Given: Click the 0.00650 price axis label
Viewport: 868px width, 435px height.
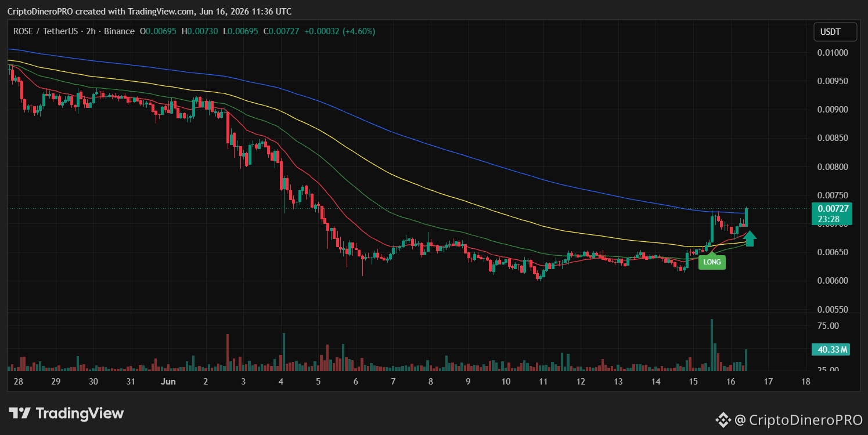Looking at the screenshot, I should coord(832,252).
